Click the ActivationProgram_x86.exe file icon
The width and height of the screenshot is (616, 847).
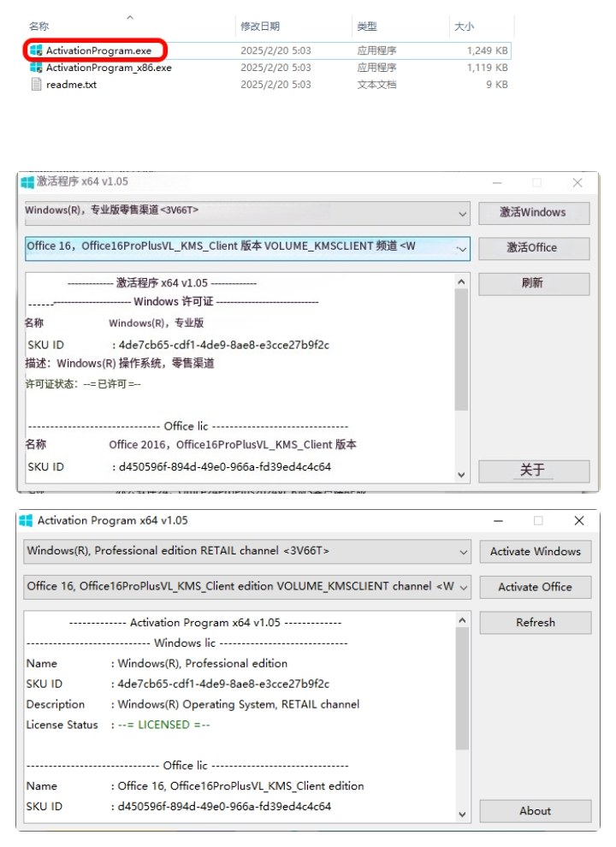point(36,68)
